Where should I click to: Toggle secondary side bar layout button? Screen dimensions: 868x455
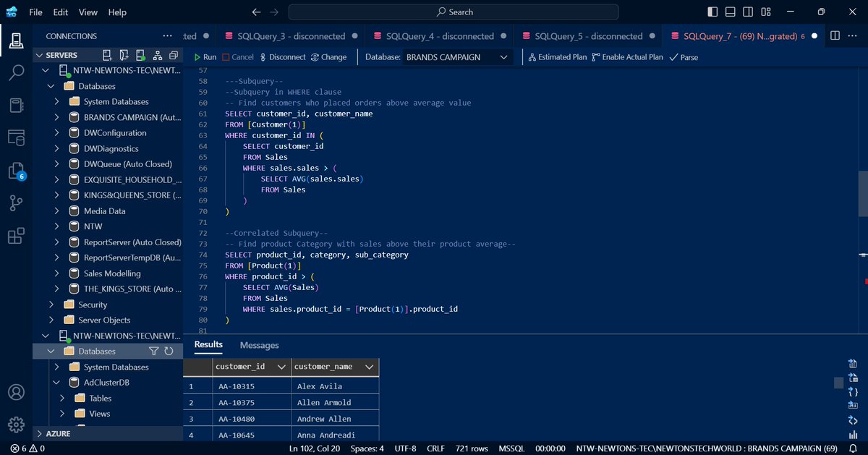click(746, 12)
